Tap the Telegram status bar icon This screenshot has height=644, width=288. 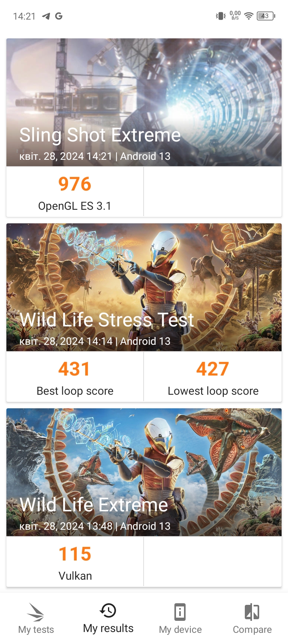(46, 16)
